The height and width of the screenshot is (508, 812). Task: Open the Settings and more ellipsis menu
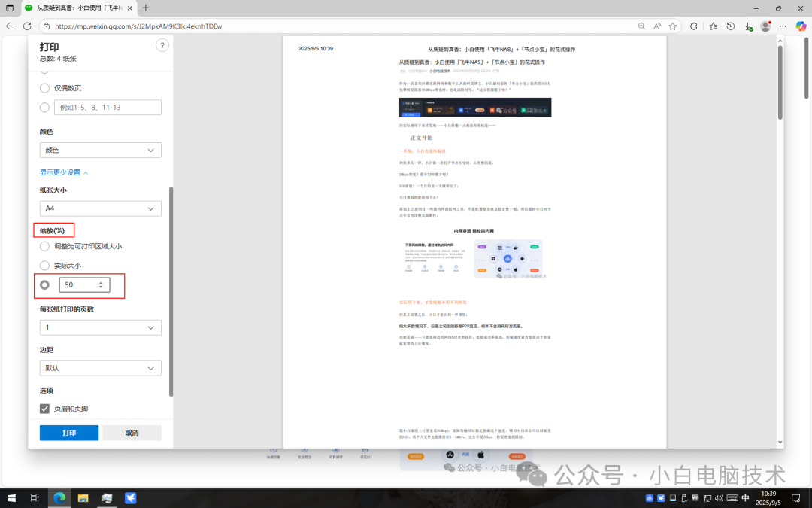783,26
